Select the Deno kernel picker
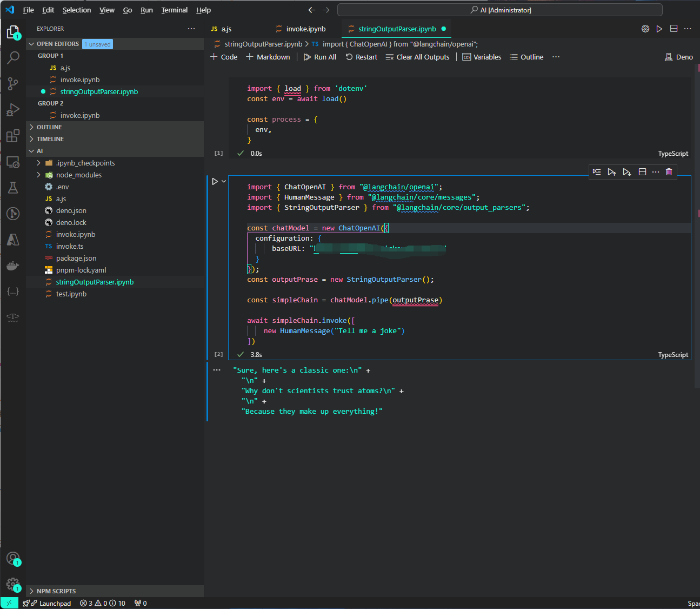Screen dimensions: 700x609 [x=678, y=57]
